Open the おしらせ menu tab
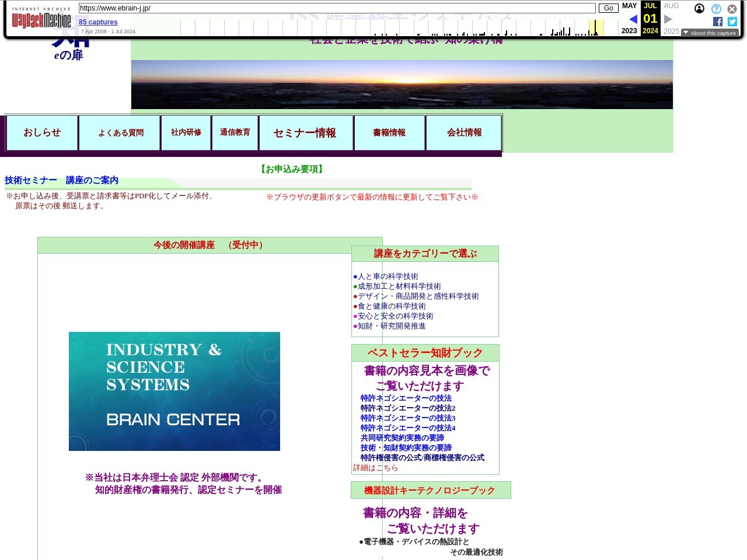Viewport: 747px width, 560px height. [x=42, y=132]
